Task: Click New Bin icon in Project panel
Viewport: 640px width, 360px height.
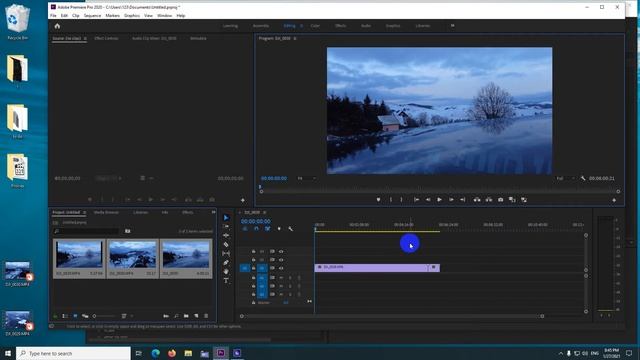Action: click(186, 316)
